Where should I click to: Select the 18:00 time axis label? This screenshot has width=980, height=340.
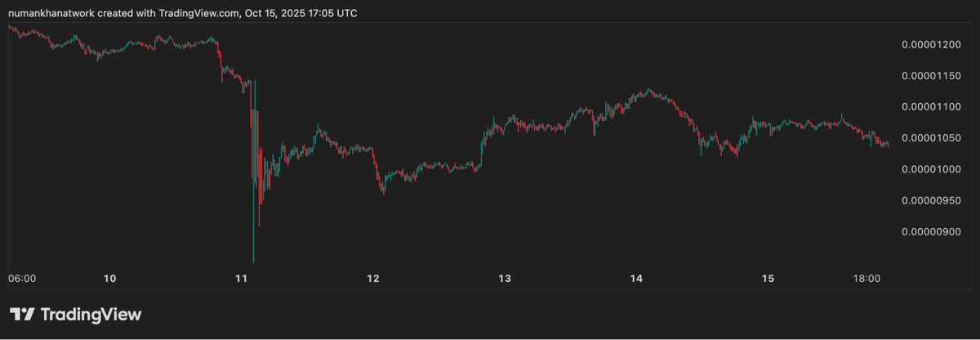click(x=866, y=279)
